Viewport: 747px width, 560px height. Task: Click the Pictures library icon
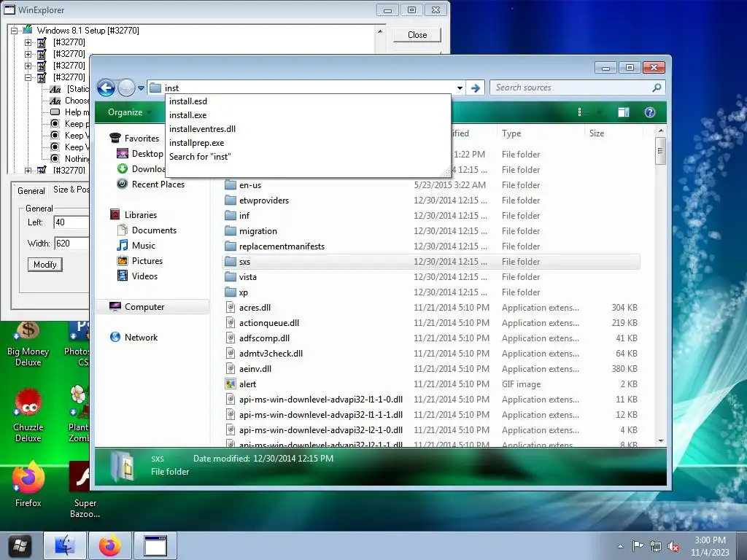pos(123,260)
